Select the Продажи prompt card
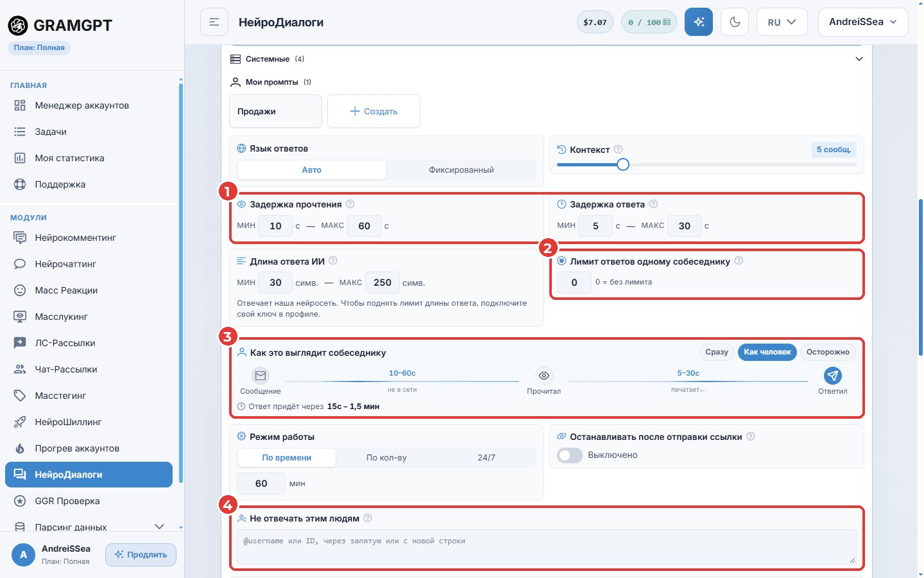 [x=275, y=111]
